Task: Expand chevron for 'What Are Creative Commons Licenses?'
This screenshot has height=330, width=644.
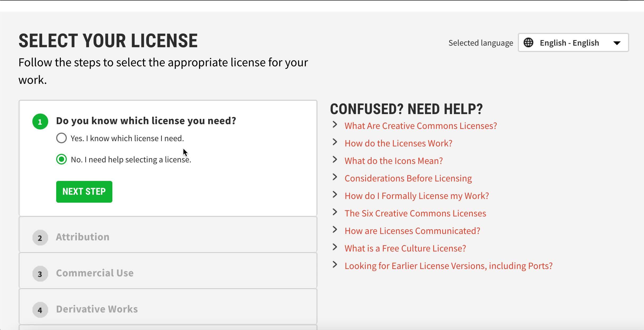Action: tap(335, 125)
